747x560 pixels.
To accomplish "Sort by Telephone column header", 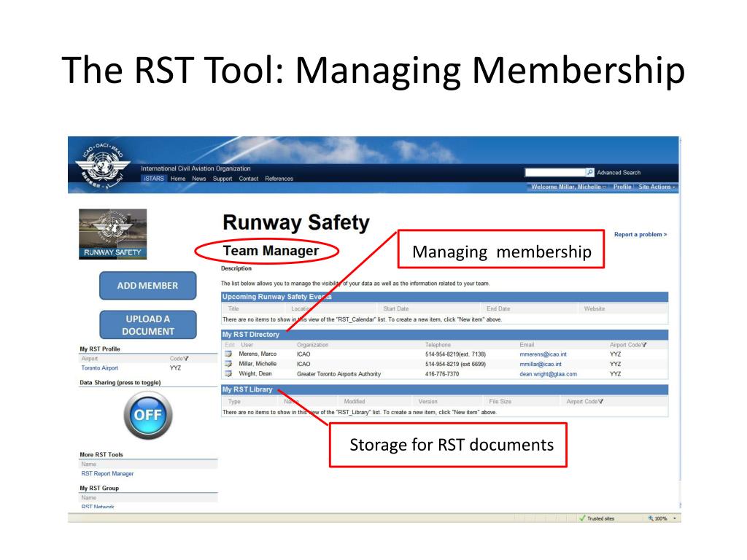I will tap(438, 345).
